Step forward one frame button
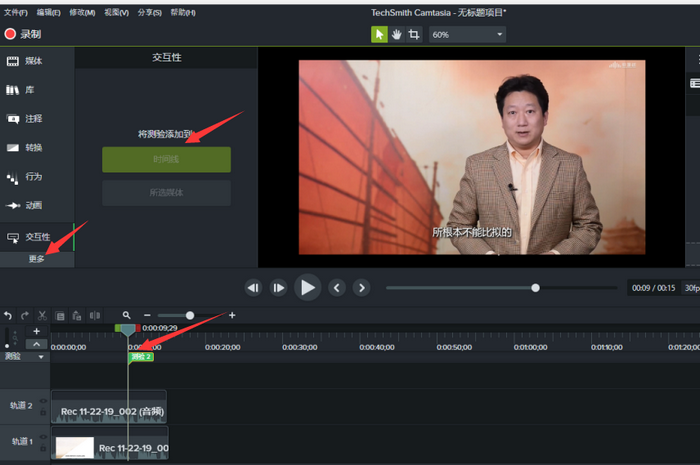The height and width of the screenshot is (465, 700). pos(278,288)
